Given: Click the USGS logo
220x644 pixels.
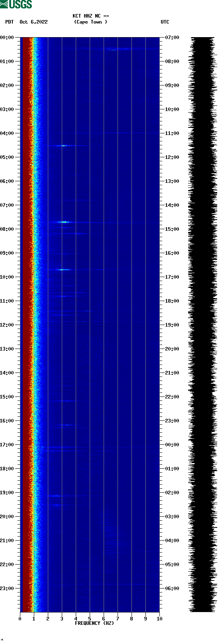Looking at the screenshot, I should 16,4.
